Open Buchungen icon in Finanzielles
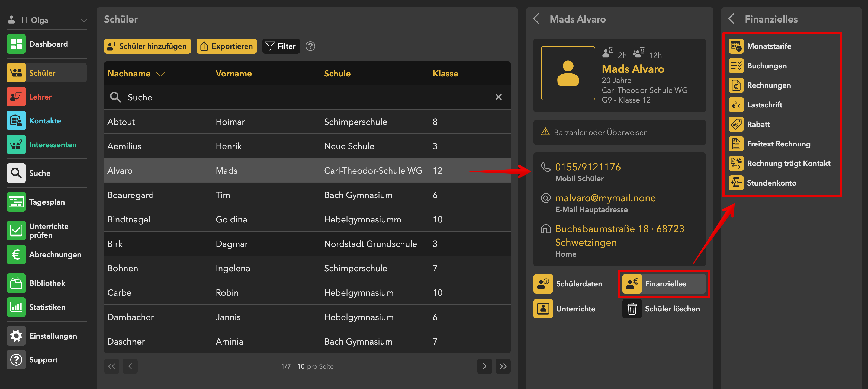This screenshot has height=389, width=868. click(736, 66)
